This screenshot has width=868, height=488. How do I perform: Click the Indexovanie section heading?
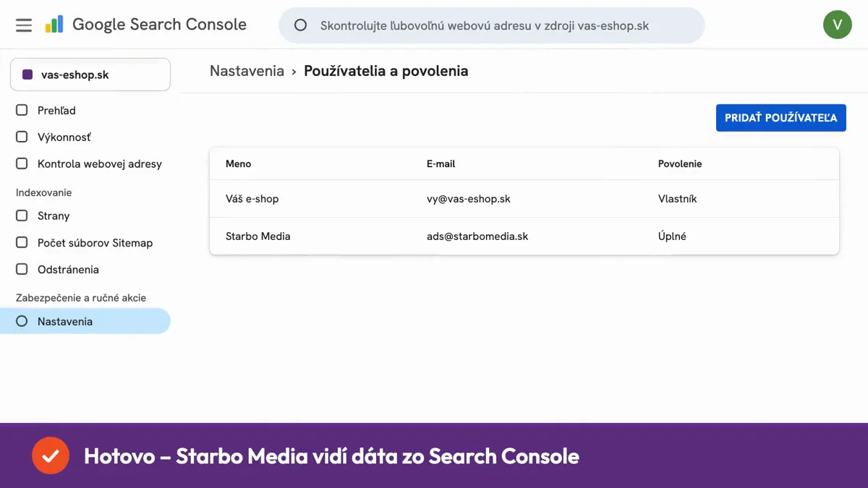click(x=44, y=193)
